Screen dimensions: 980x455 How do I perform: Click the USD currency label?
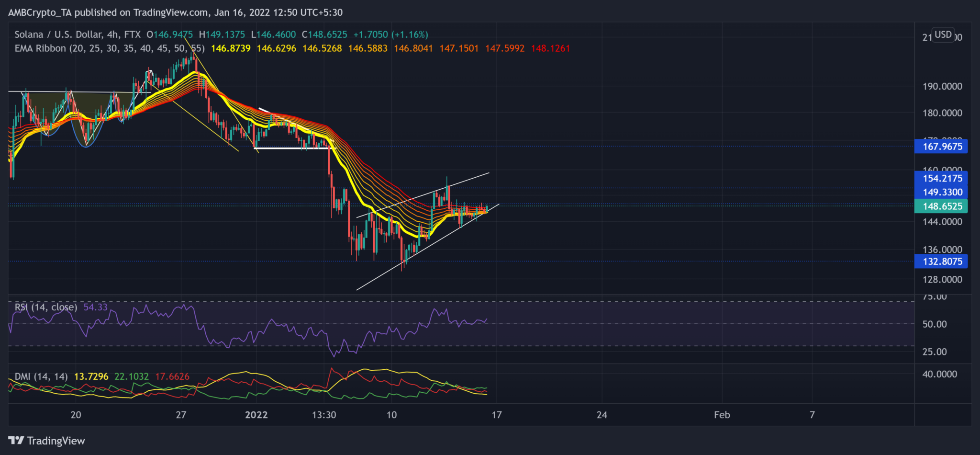pos(943,34)
